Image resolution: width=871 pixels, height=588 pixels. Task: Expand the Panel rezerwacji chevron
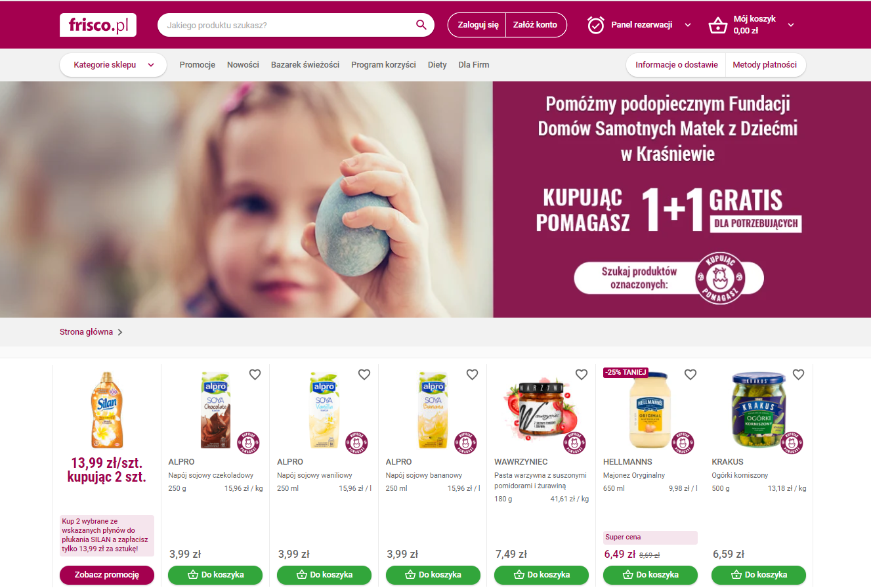(x=688, y=25)
